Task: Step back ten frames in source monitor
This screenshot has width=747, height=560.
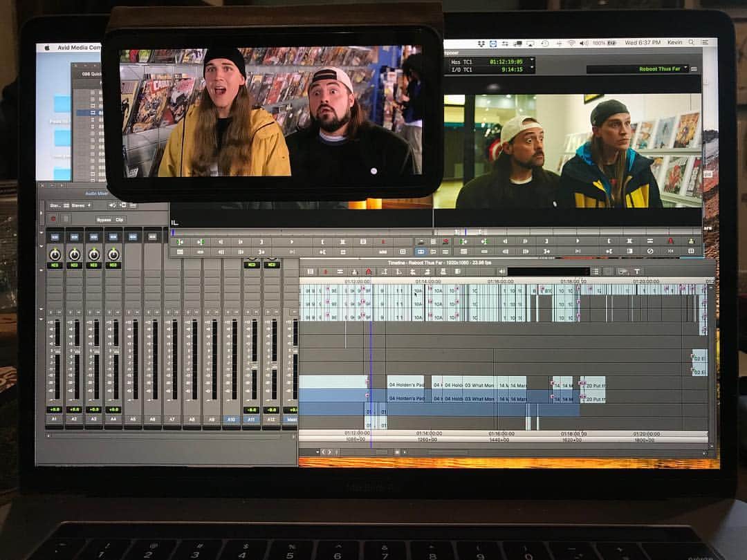Action: pyautogui.click(x=221, y=252)
